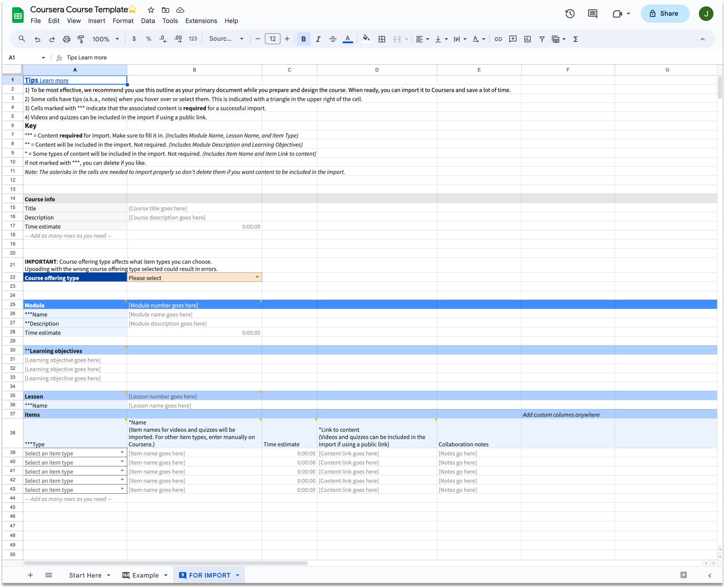Screen dimensions: 725x588
Task: Click the Share button
Action: 664,13
